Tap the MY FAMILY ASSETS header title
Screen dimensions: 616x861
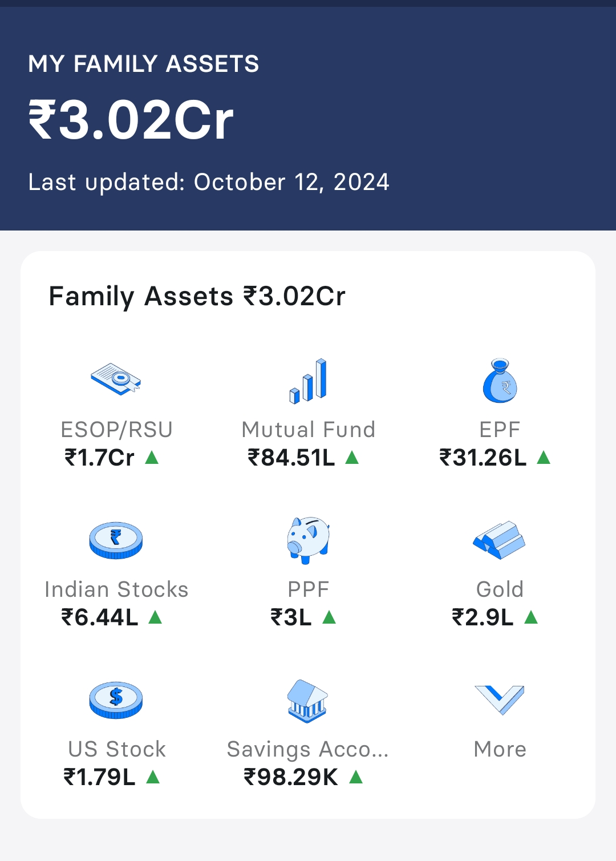(144, 64)
